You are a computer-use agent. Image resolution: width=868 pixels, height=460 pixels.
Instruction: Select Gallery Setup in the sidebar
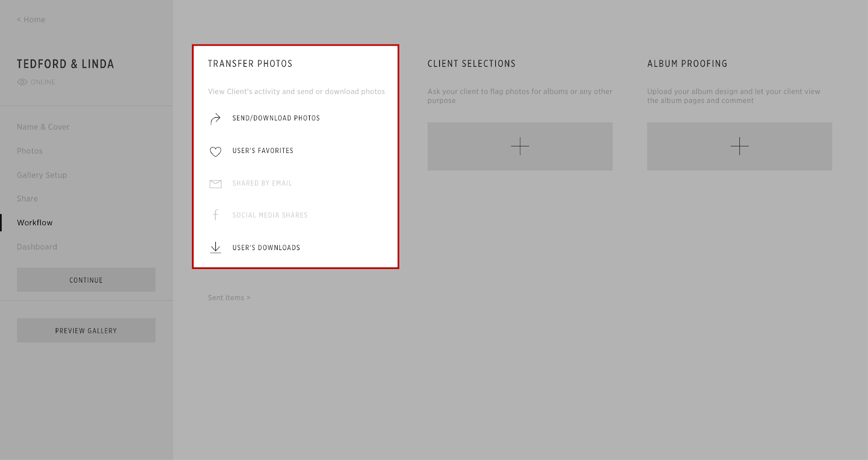[x=42, y=175]
